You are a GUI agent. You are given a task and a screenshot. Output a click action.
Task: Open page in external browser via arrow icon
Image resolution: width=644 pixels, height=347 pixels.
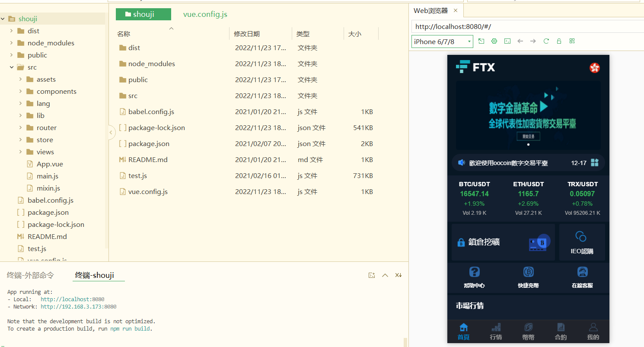pos(481,41)
